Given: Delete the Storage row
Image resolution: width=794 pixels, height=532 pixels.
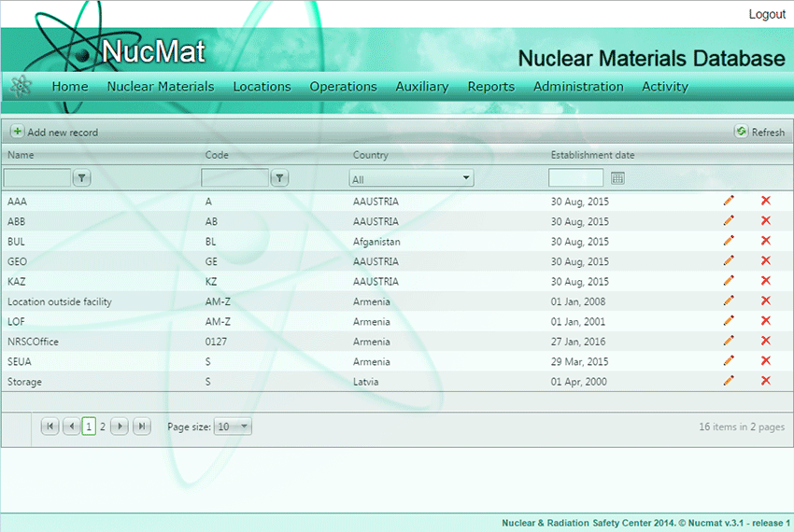Looking at the screenshot, I should (x=766, y=381).
